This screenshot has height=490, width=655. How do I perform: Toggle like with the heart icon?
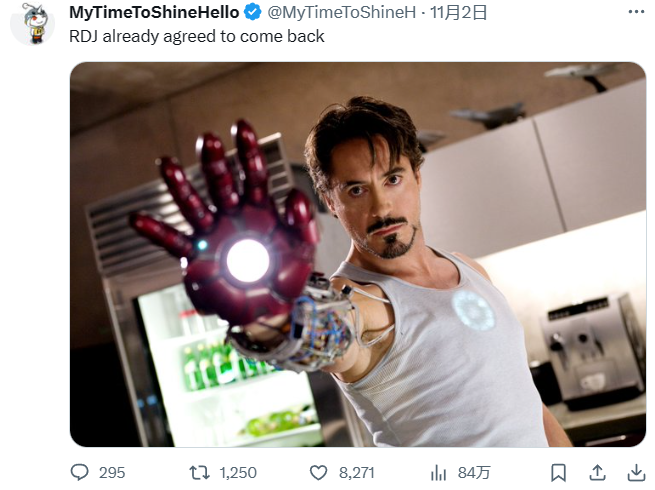pos(318,472)
